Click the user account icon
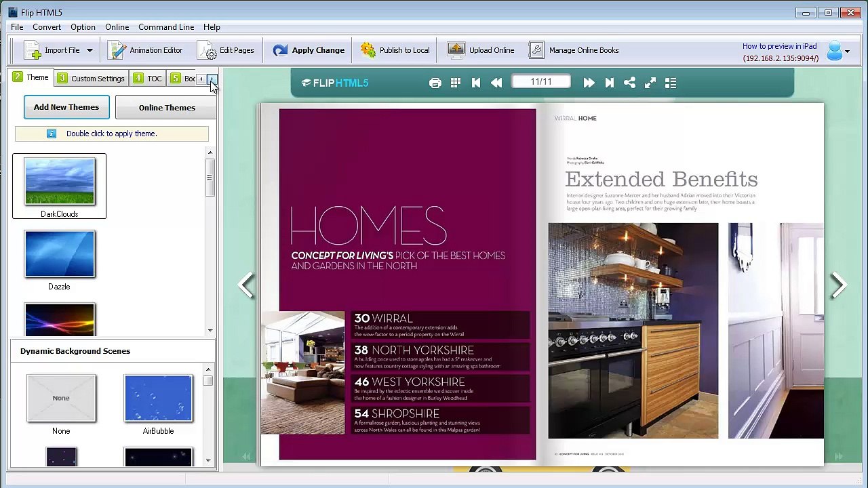Screen dimensions: 868x488 pos(834,51)
